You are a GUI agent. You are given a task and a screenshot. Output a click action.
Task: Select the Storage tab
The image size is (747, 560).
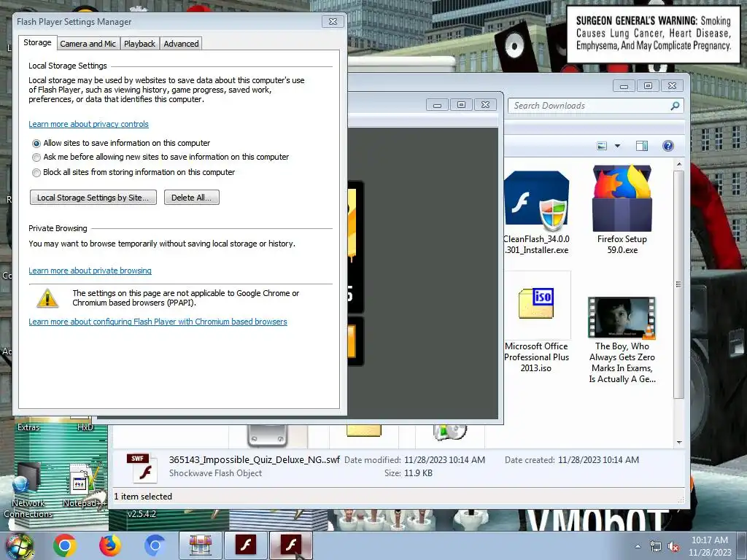(x=37, y=42)
